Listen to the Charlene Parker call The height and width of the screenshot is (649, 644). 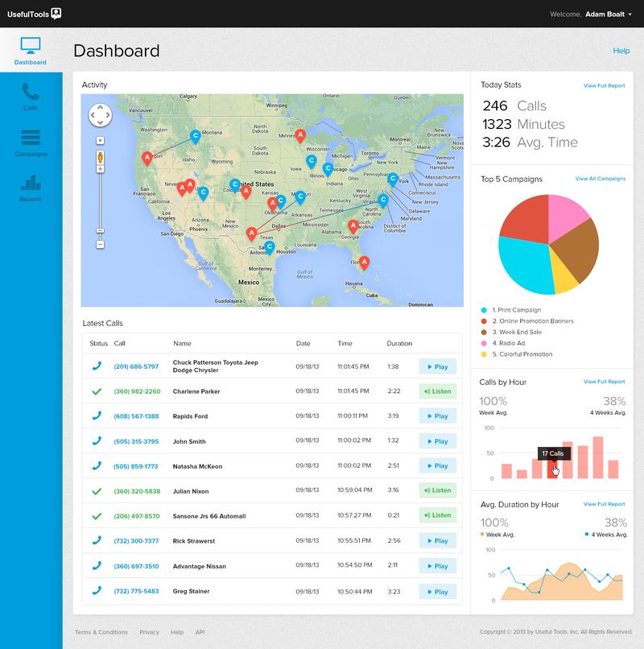click(x=437, y=391)
